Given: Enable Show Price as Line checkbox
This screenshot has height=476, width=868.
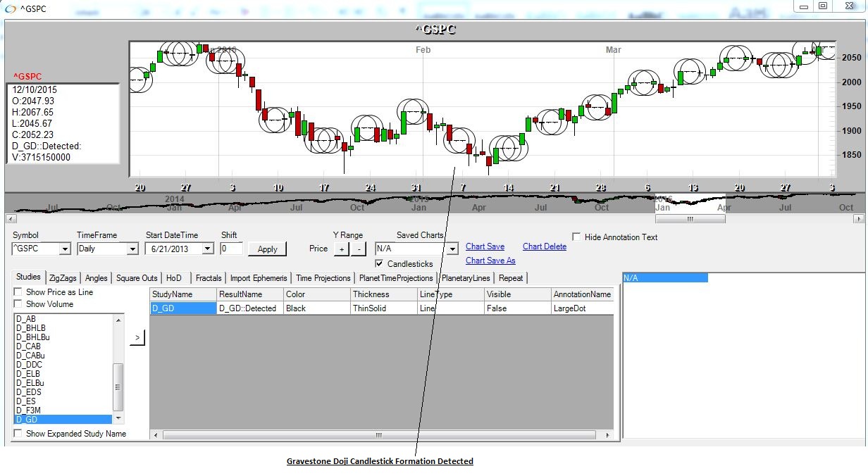Looking at the screenshot, I should [18, 292].
